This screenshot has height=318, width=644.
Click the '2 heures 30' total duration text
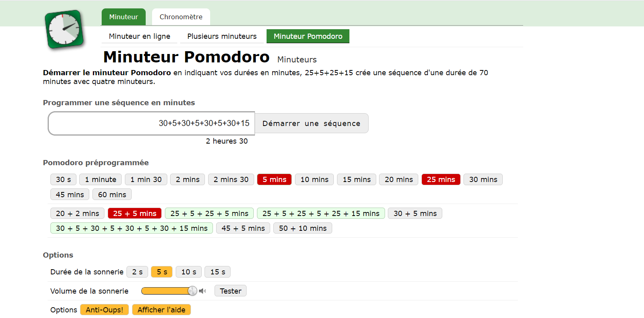[227, 141]
